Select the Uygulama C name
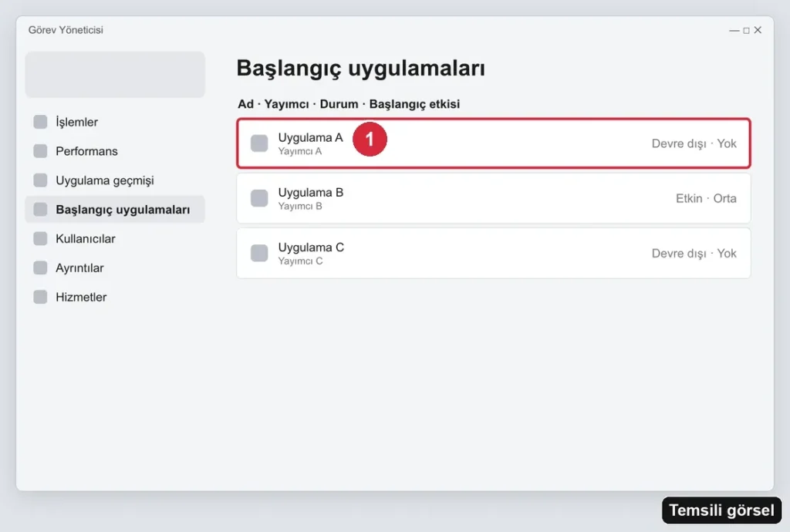Viewport: 790px width, 532px height. click(311, 247)
